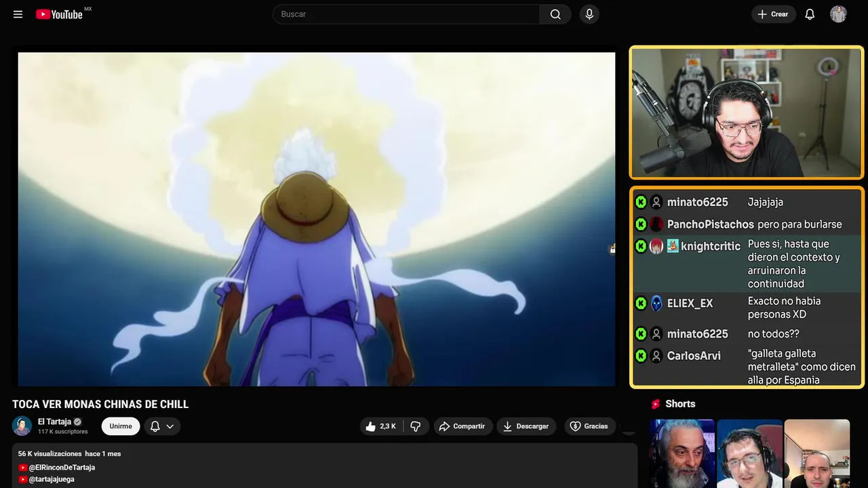The height and width of the screenshot is (488, 868).
Task: Expand the subscription notification bell dropdown
Action: point(162,426)
